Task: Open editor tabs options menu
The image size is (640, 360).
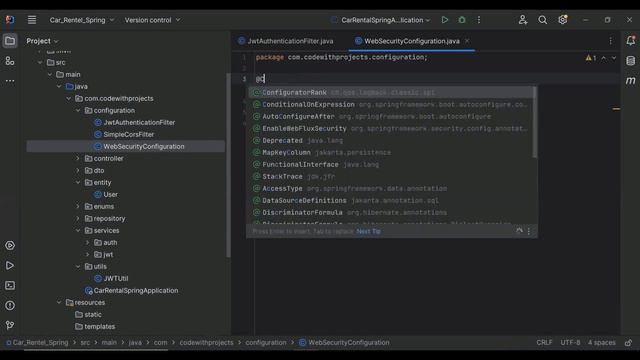Action: click(611, 41)
